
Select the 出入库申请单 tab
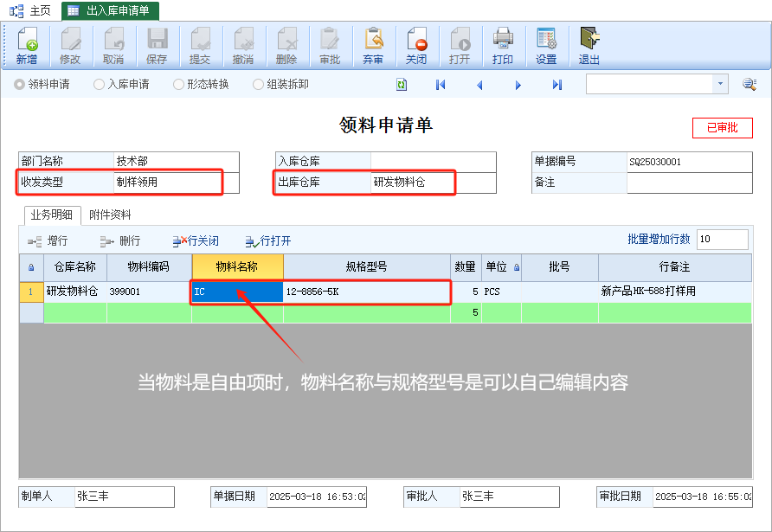110,10
